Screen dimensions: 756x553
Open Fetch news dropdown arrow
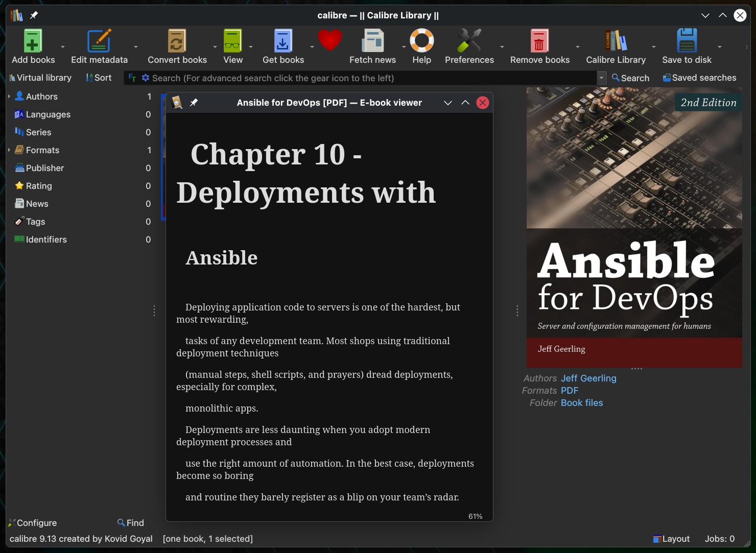point(404,46)
